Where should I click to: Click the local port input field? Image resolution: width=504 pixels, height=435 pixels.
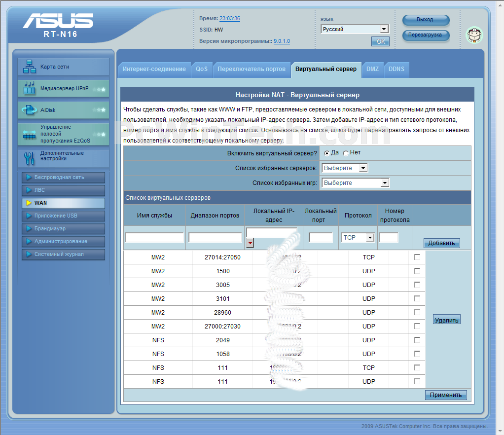(321, 237)
